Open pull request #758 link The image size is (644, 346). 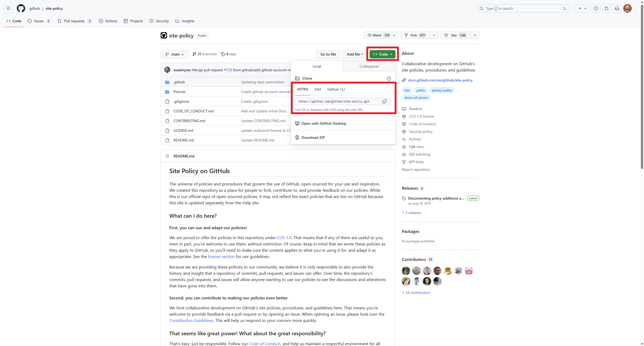[x=228, y=70]
